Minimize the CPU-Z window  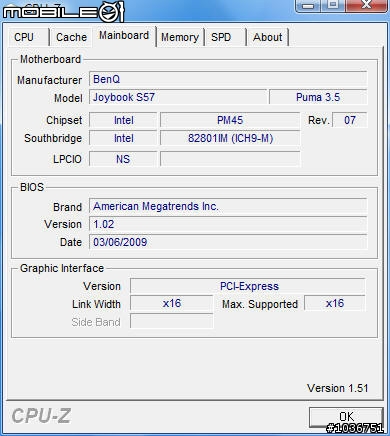[x=309, y=5]
